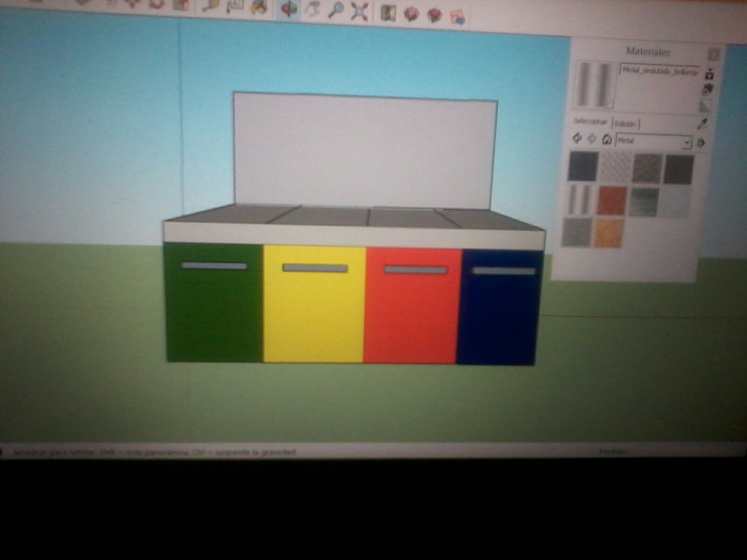The width and height of the screenshot is (747, 560).
Task: Choose the rust orange metal swatch
Action: click(x=613, y=201)
